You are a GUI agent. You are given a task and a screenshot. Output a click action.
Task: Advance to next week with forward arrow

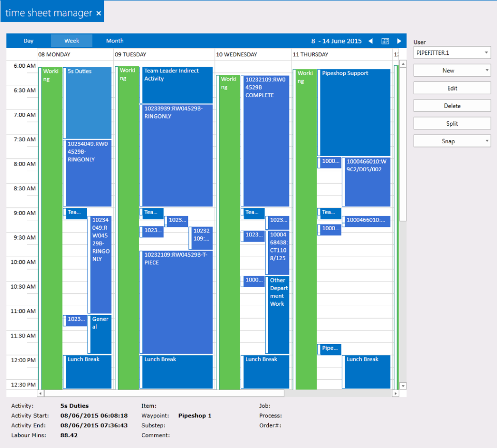click(x=399, y=40)
